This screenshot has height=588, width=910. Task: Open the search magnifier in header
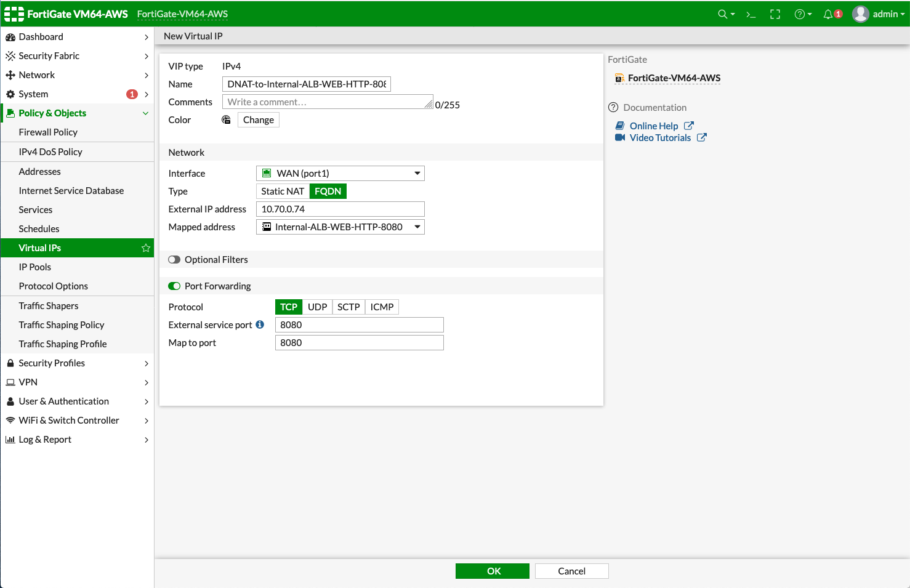pyautogui.click(x=723, y=14)
